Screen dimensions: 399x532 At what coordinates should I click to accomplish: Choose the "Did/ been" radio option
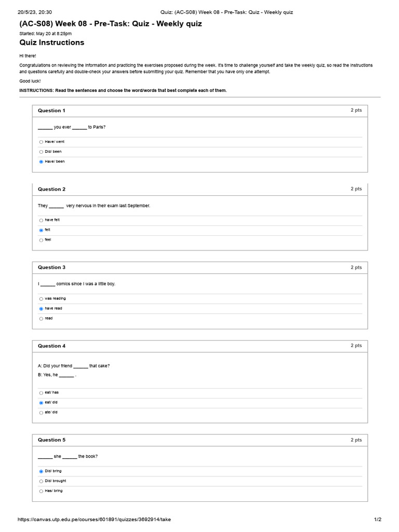[41, 152]
